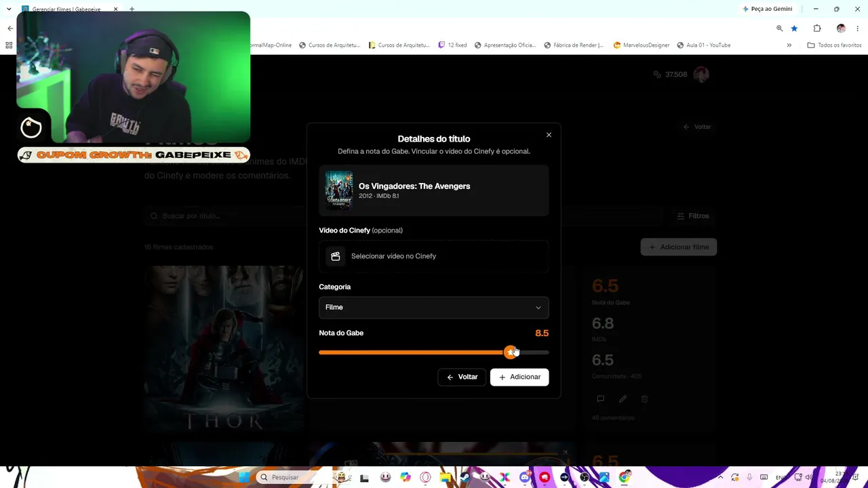868x488 pixels.
Task: Open the Todos os favoritos folder
Action: tap(834, 45)
